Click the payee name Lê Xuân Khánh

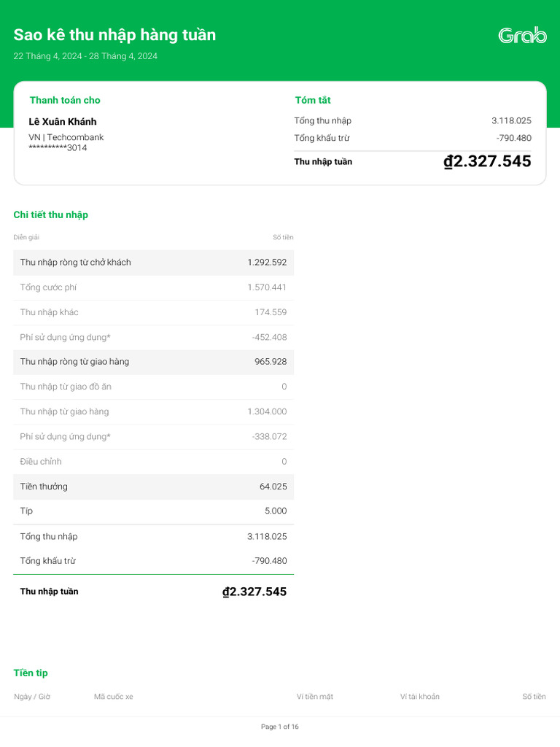point(63,122)
